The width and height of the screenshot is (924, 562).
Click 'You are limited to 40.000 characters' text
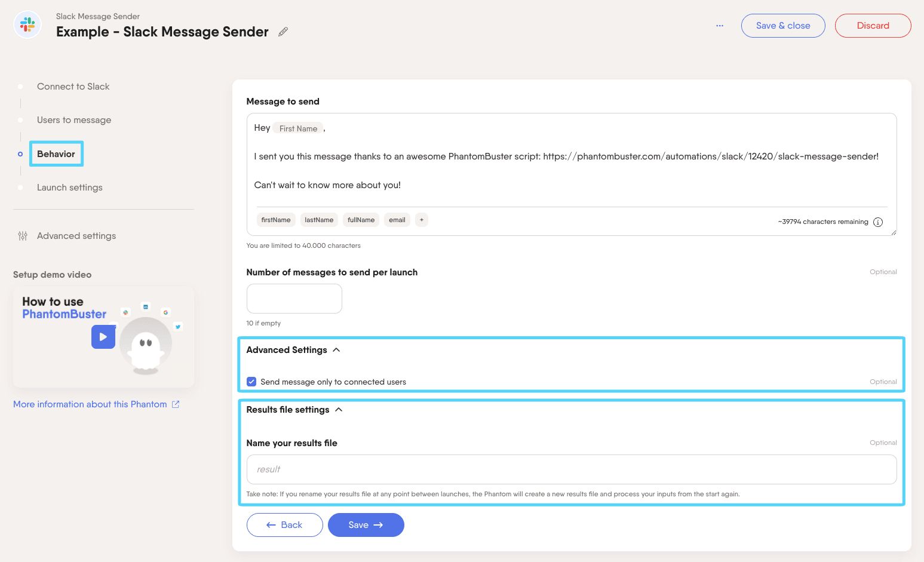coord(303,245)
